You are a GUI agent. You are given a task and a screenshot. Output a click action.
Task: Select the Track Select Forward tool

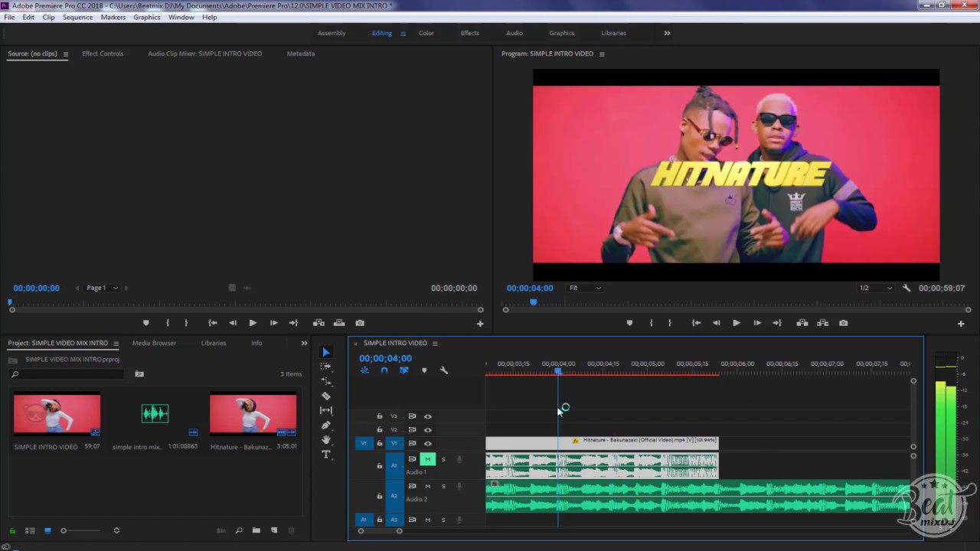point(326,367)
